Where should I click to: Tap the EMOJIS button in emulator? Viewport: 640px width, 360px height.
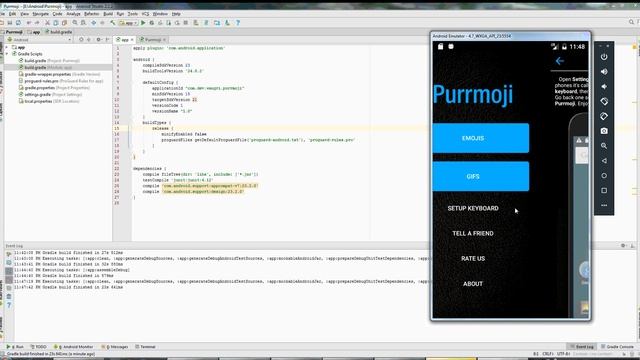click(x=480, y=138)
